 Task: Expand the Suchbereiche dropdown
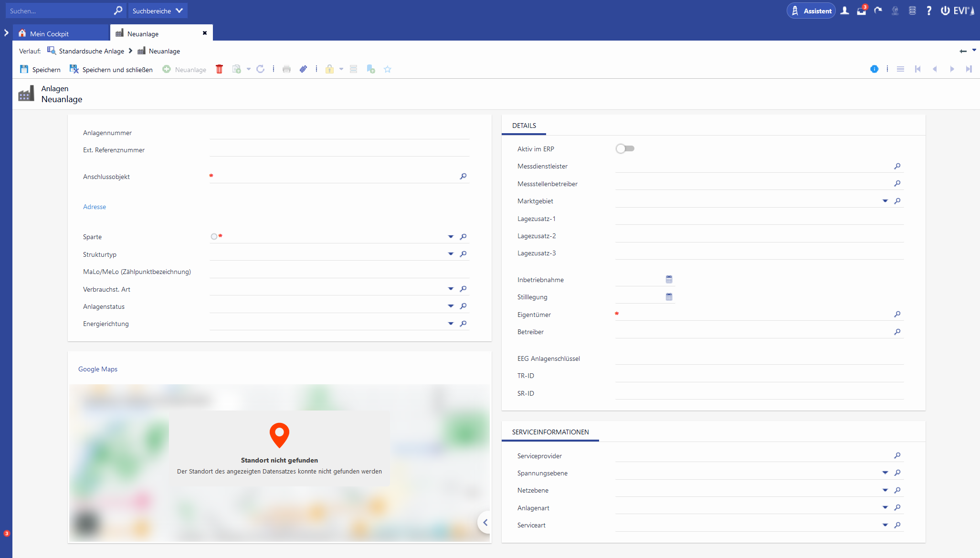tap(158, 11)
